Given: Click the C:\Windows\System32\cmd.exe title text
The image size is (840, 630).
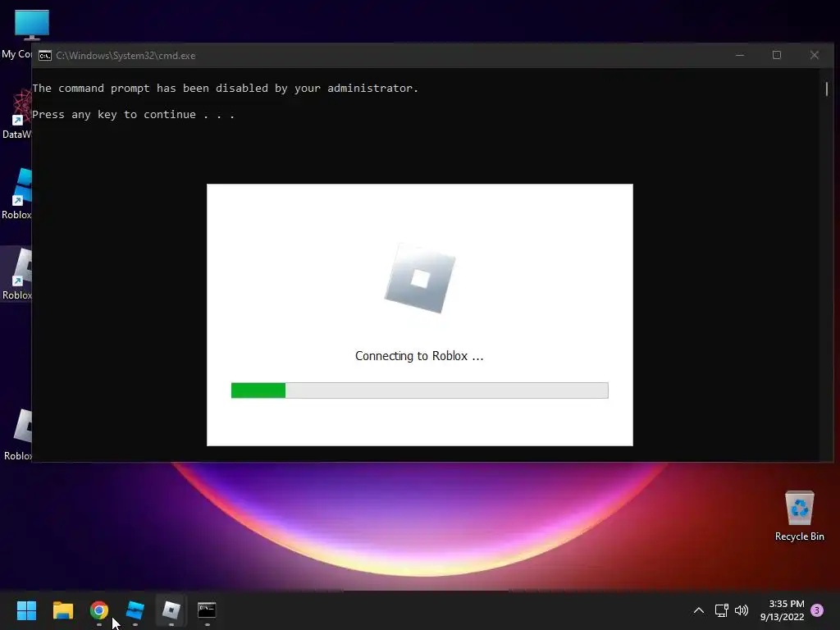Looking at the screenshot, I should click(x=126, y=56).
